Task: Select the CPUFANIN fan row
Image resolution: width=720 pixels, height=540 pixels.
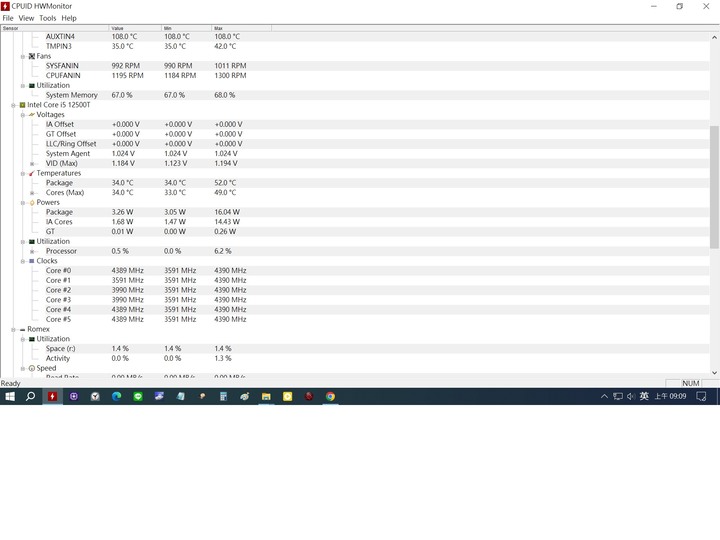Action: 355,75
